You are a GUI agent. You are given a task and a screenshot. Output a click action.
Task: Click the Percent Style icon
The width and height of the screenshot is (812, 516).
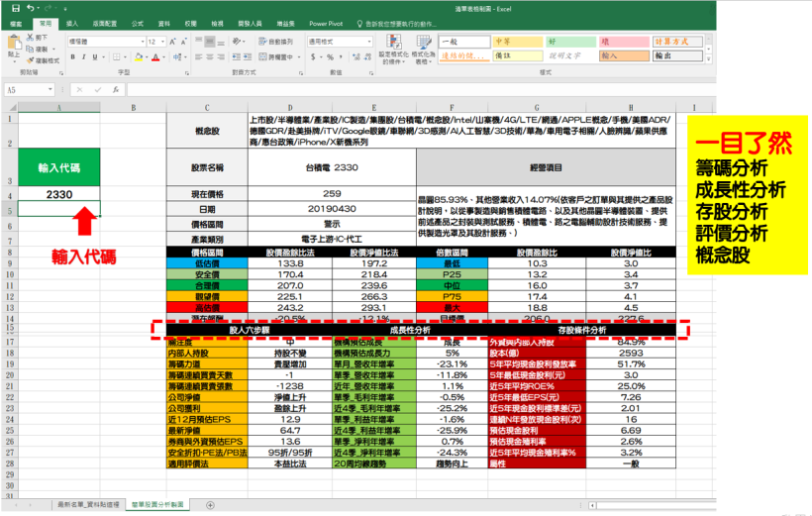point(330,57)
